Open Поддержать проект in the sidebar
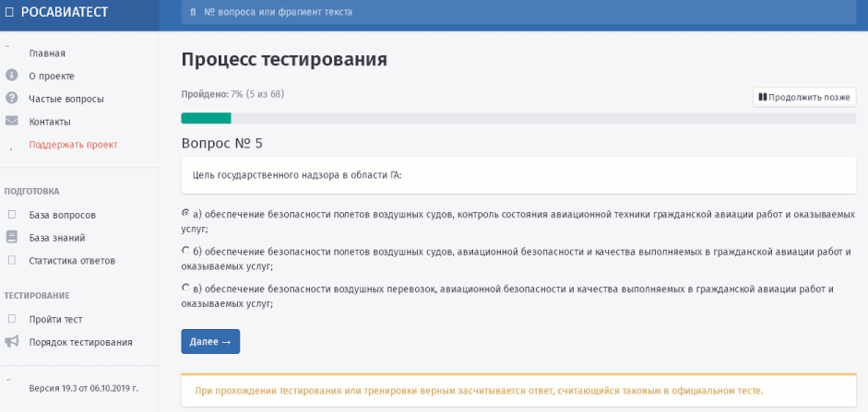The height and width of the screenshot is (412, 868). pyautogui.click(x=73, y=145)
